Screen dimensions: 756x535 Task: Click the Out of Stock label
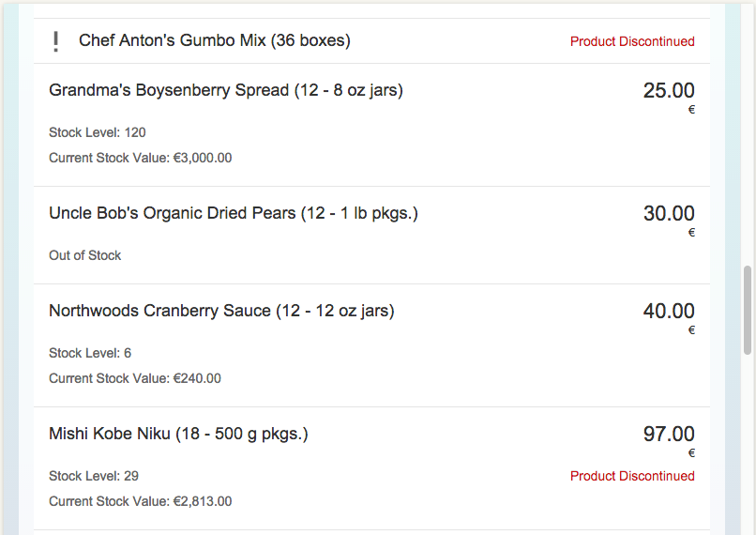pyautogui.click(x=85, y=255)
